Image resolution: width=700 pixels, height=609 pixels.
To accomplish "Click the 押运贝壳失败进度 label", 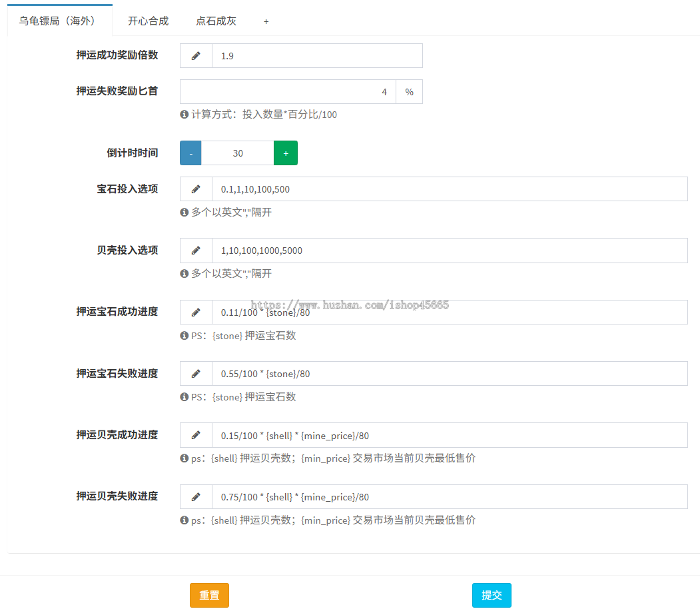I will (x=117, y=496).
